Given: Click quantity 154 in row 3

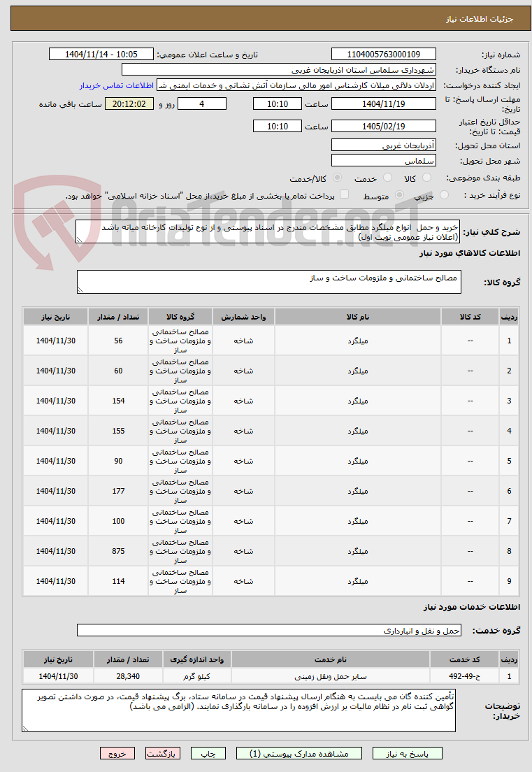Looking at the screenshot, I should 118,401.
